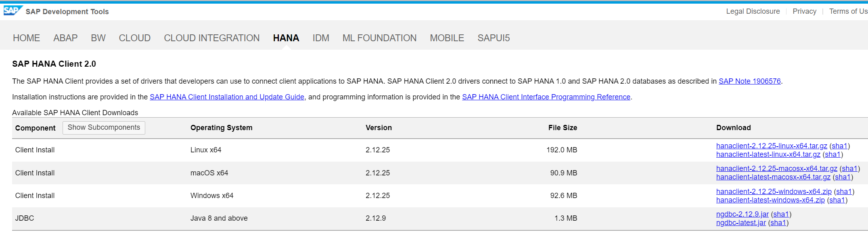Download hanaclient-latest-windows-x64.zip

click(770, 200)
